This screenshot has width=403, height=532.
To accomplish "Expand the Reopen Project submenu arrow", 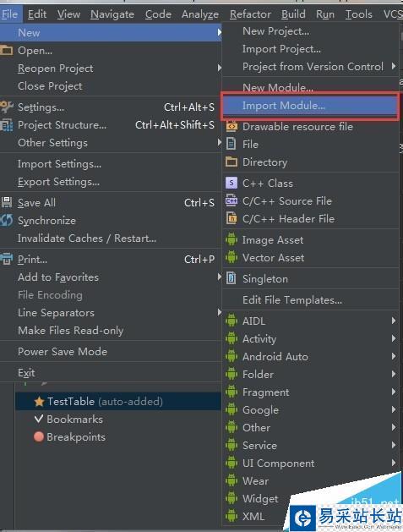I will click(220, 69).
